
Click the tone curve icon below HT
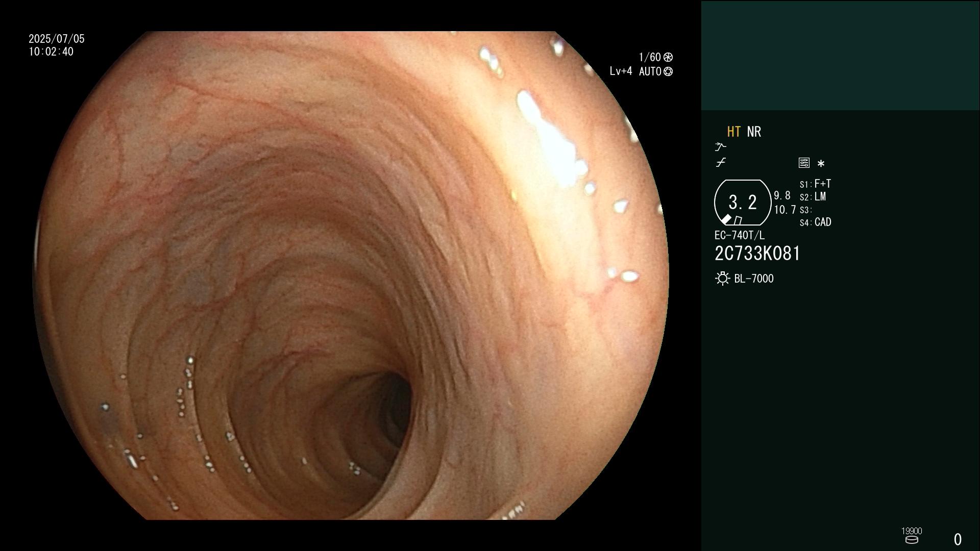(x=721, y=163)
